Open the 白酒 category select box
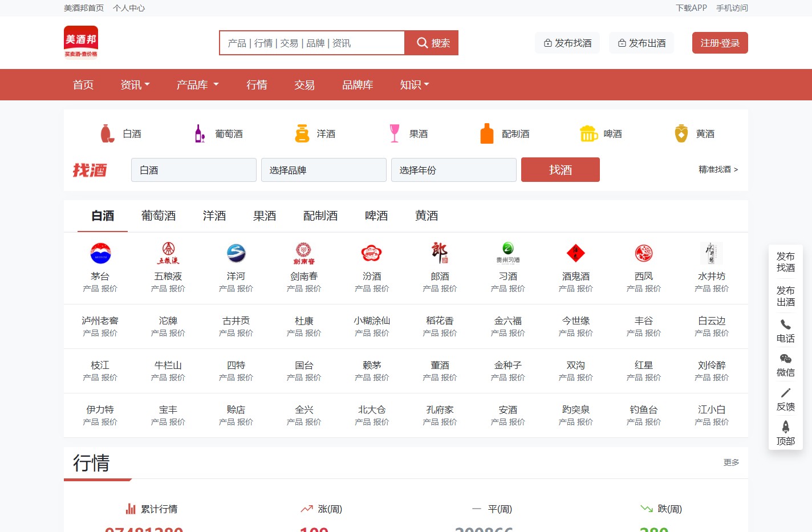The image size is (812, 532). (x=194, y=170)
